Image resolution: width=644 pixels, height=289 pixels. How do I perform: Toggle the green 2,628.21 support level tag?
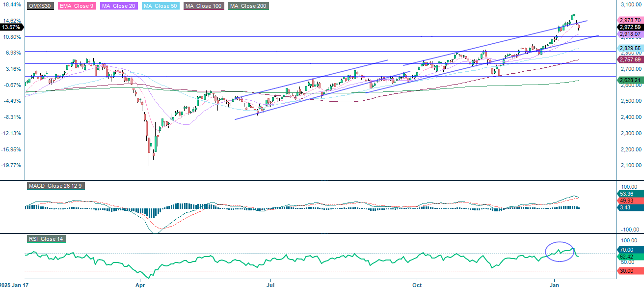coord(630,79)
